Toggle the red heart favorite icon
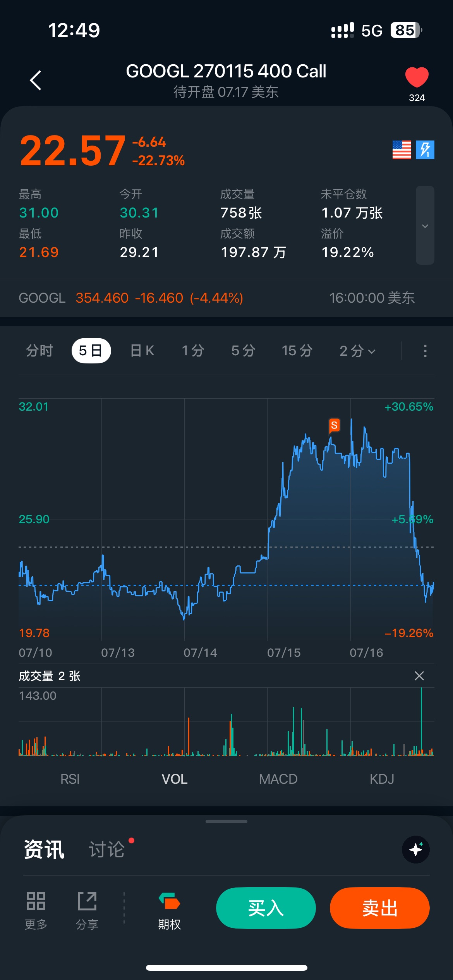Screen dimensions: 453x980 pyautogui.click(x=417, y=77)
